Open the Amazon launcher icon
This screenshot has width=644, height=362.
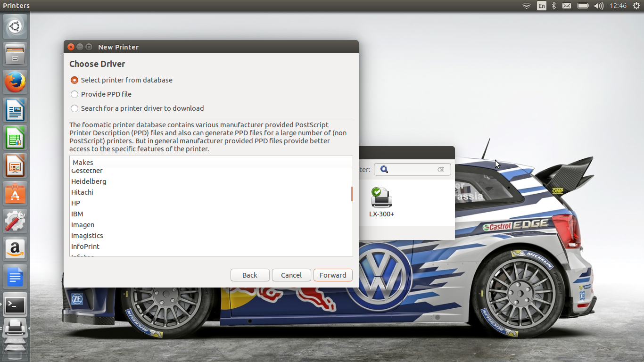tap(15, 249)
